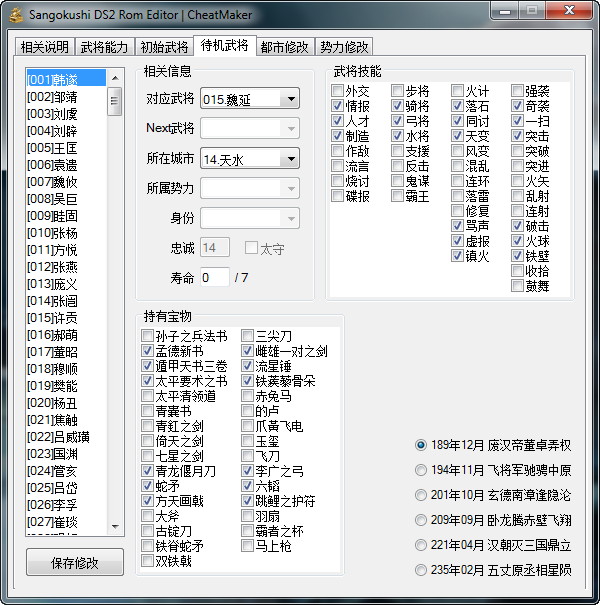Viewport: 600px width, 605px height.
Task: Click the app icon in title bar
Action: 17,16
